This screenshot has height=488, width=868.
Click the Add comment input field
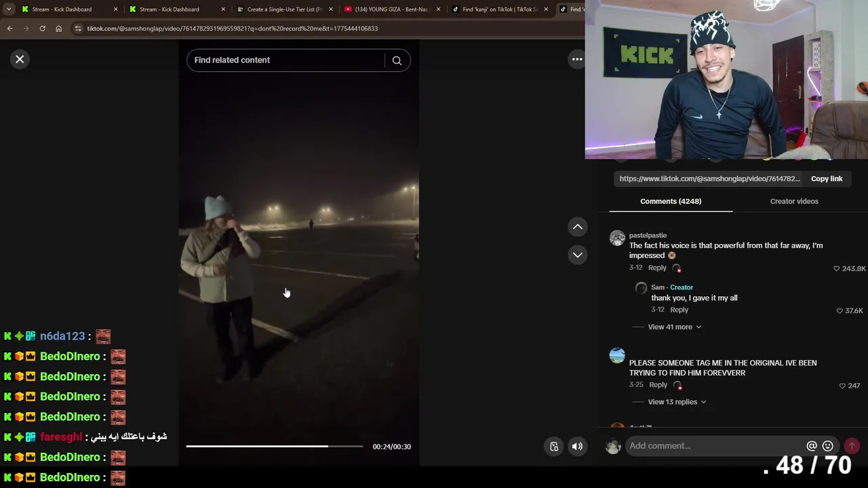click(715, 446)
